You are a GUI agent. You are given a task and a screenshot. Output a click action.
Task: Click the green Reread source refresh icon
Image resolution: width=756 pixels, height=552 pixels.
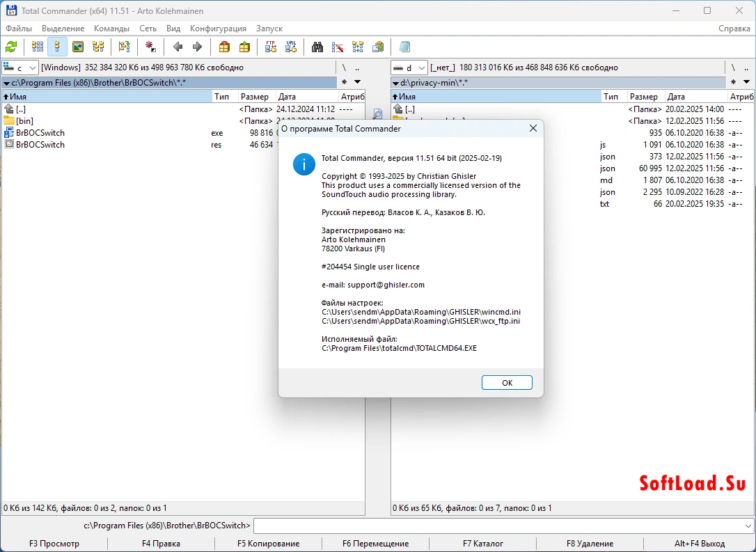(11, 47)
